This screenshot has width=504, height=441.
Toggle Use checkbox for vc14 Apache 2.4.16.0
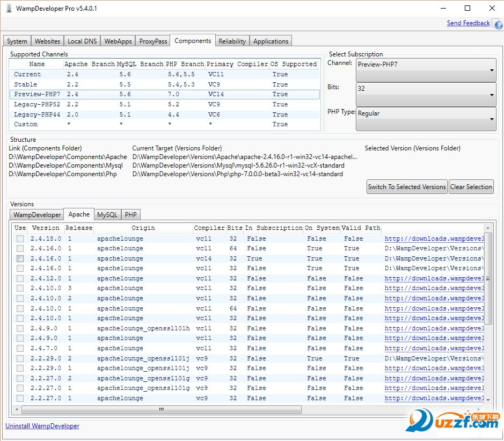point(20,258)
